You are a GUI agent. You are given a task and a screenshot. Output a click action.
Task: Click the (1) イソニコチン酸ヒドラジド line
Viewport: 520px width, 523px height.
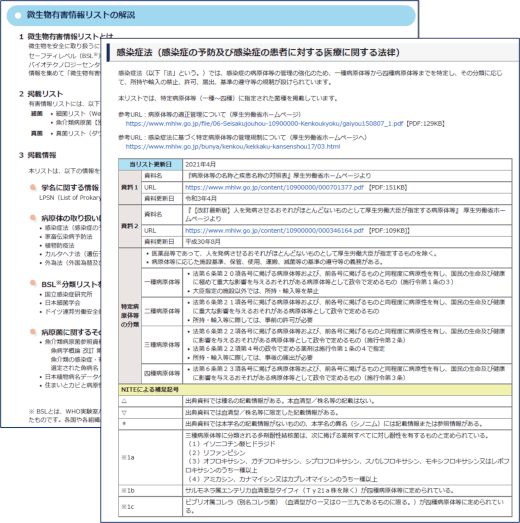231,444
